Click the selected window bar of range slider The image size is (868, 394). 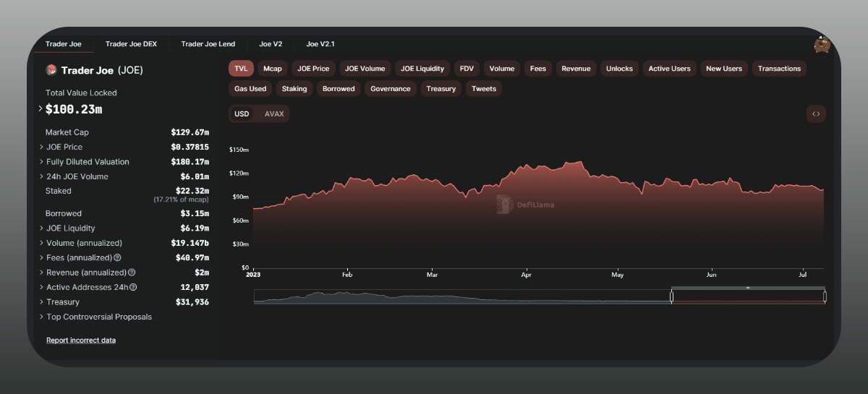(x=748, y=288)
